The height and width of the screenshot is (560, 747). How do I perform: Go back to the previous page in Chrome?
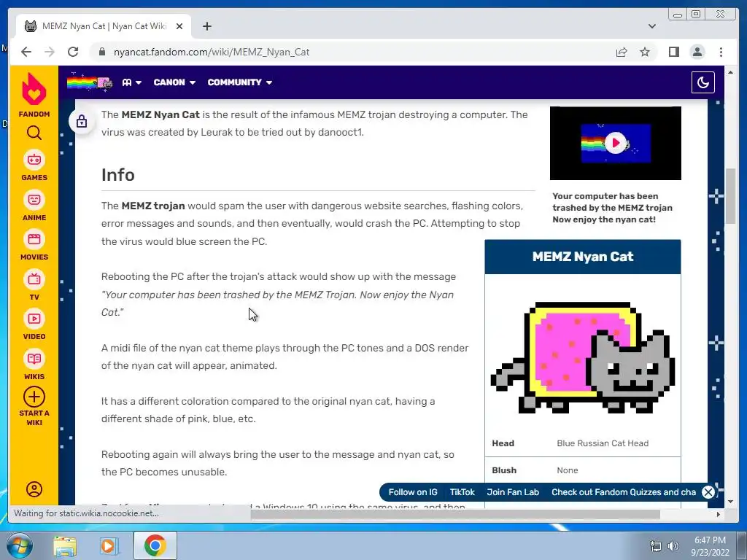(26, 52)
